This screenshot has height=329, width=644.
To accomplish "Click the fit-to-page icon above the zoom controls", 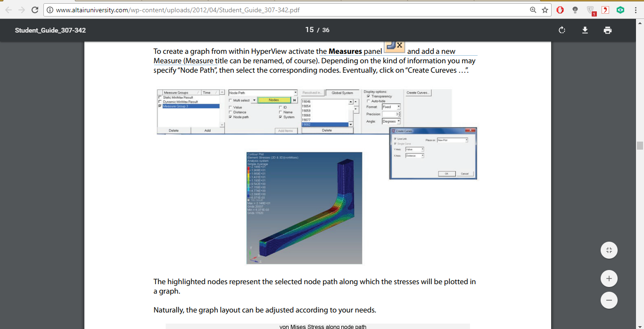I will point(609,250).
